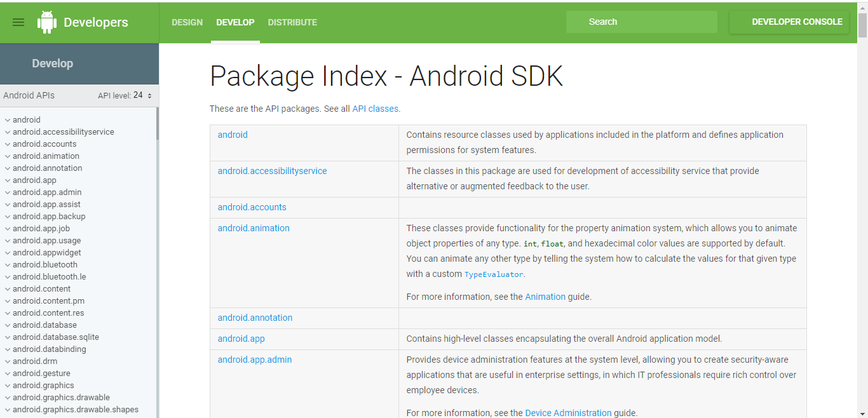Click the scrollbar down arrow
868x418 pixels.
tap(863, 412)
